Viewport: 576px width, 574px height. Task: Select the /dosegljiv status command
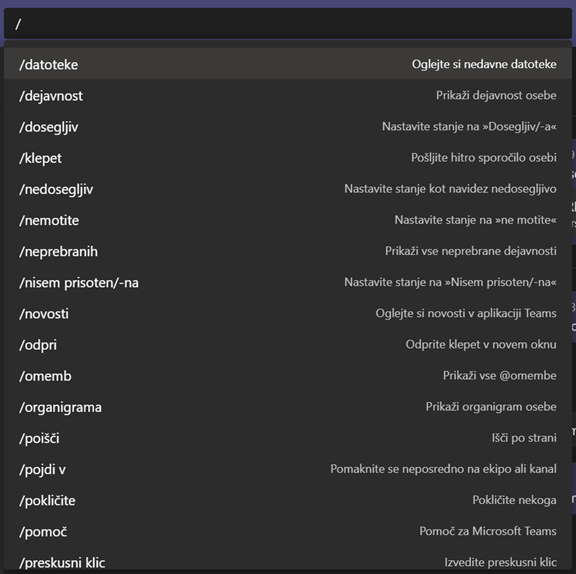click(x=288, y=126)
